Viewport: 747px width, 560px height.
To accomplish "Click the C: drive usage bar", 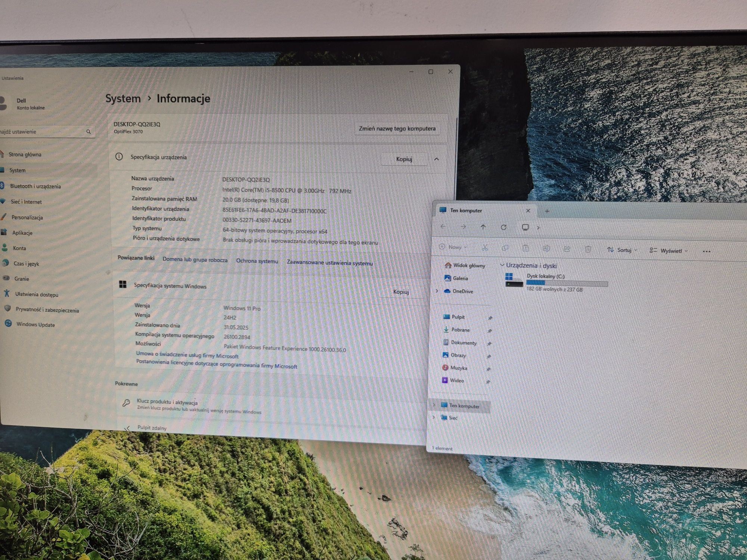I will pyautogui.click(x=567, y=283).
